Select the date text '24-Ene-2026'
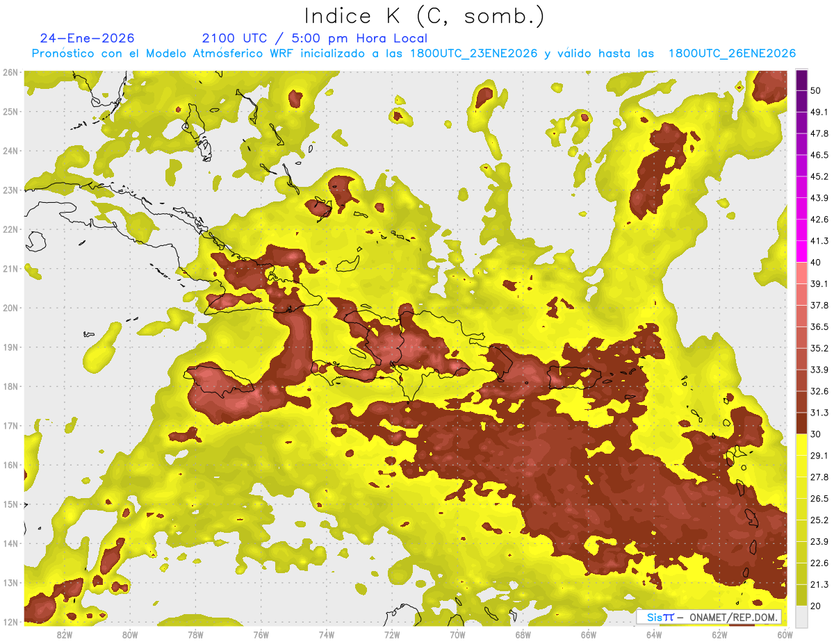 87,38
